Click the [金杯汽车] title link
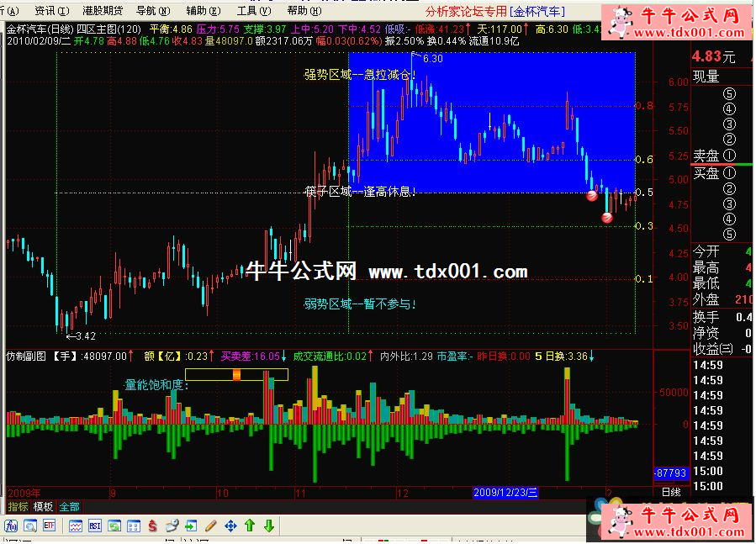This screenshot has width=756, height=544. point(537,11)
